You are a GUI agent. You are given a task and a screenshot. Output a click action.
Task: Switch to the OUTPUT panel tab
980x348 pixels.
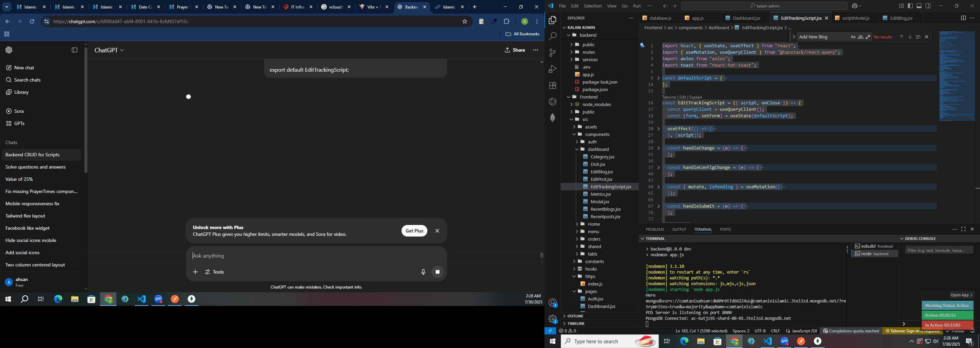point(679,229)
